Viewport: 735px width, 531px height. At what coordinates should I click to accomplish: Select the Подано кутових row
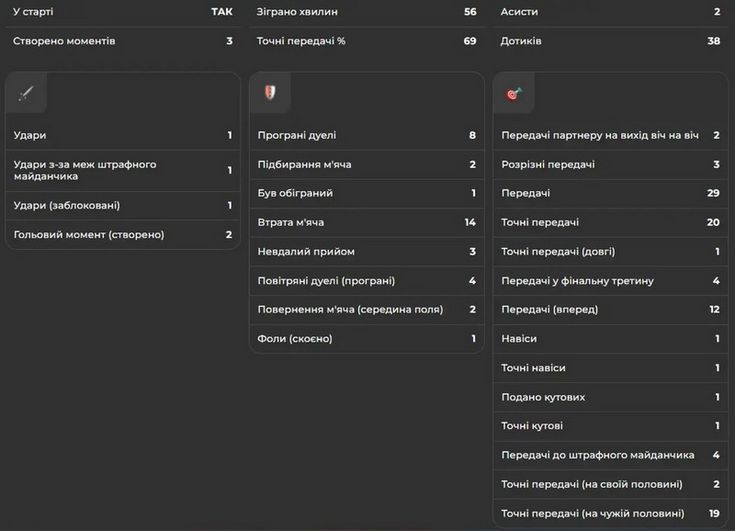click(x=610, y=397)
